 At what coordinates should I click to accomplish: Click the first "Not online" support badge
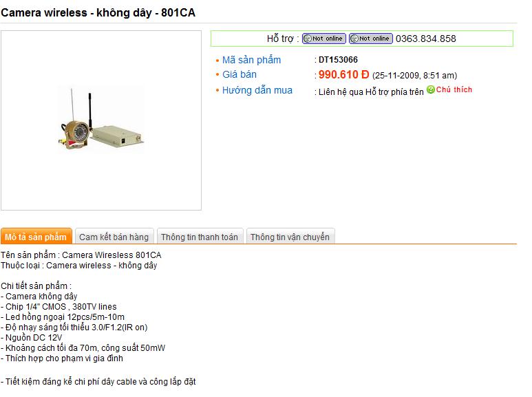(323, 39)
